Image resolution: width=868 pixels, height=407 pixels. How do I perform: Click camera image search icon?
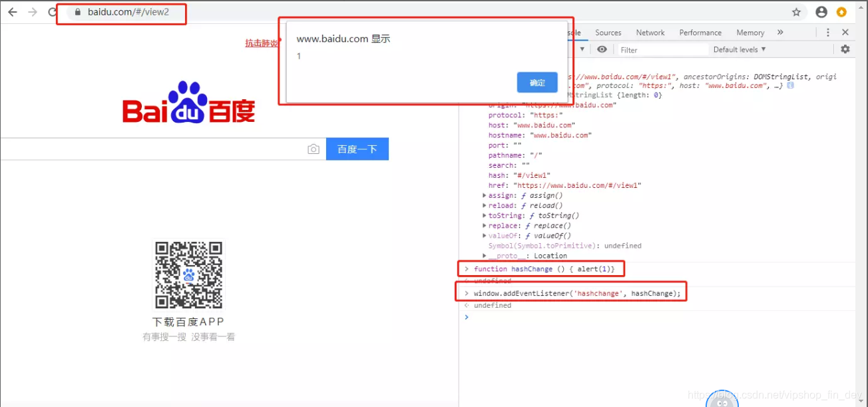coord(314,149)
